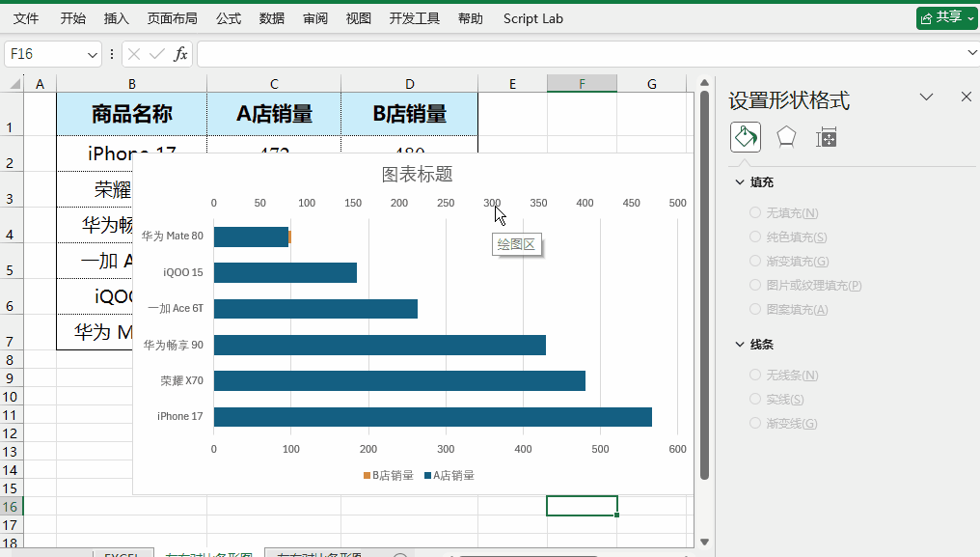Open the 视图 ribbon tab
The width and height of the screenshot is (980, 557).
point(359,18)
